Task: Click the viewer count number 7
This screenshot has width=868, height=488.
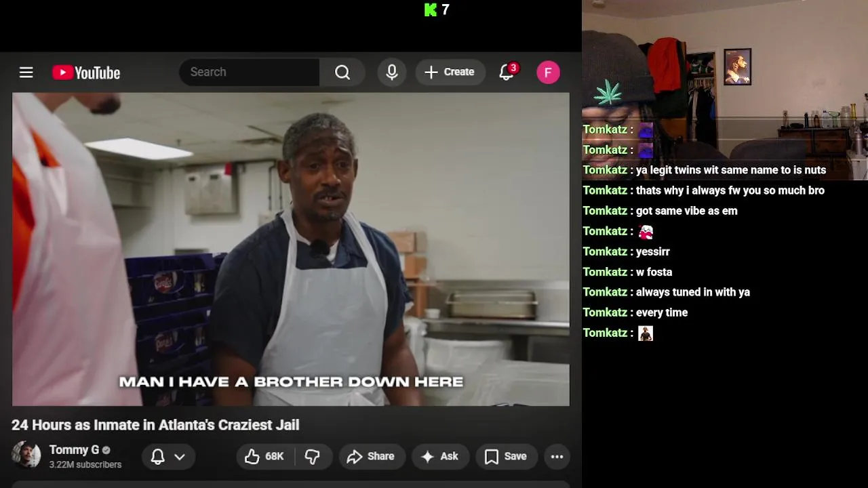Action: (446, 9)
